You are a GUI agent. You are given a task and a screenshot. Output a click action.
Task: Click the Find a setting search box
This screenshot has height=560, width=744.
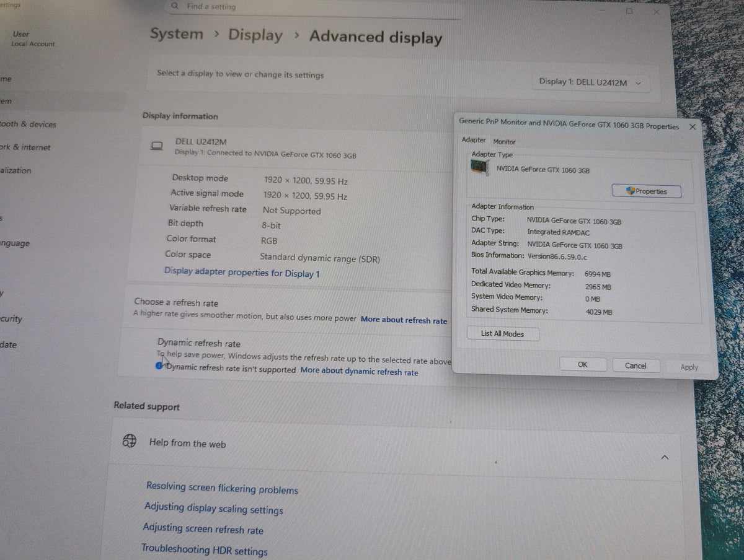point(315,7)
